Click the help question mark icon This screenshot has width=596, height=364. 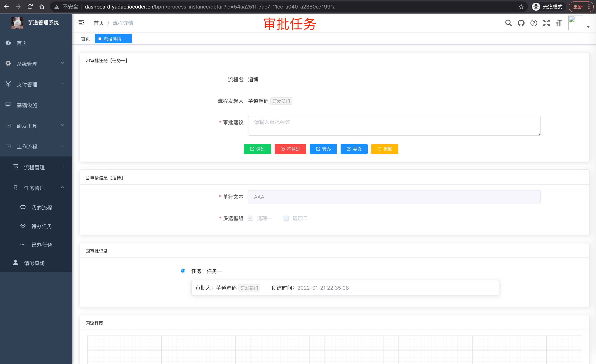pyautogui.click(x=534, y=23)
